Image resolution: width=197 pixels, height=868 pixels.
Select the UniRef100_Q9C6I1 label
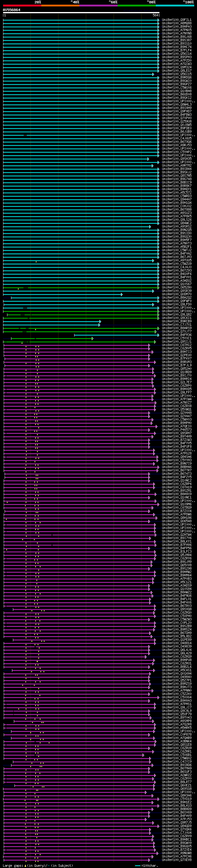(x=177, y=318)
